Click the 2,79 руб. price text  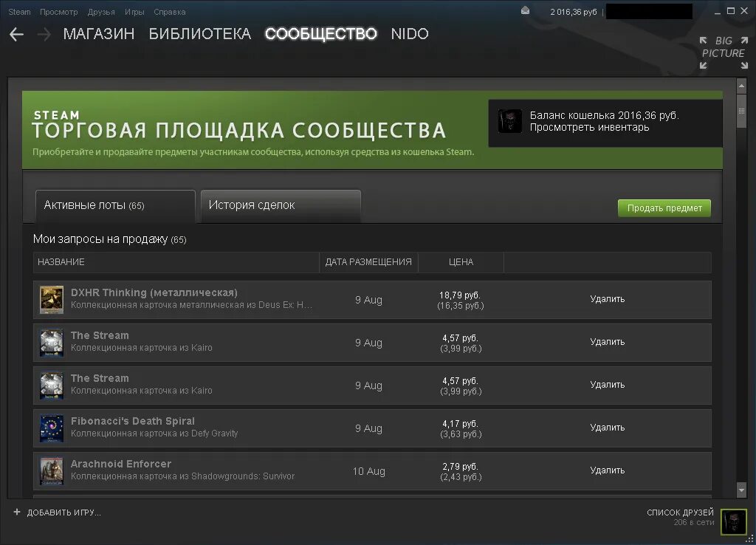click(460, 467)
